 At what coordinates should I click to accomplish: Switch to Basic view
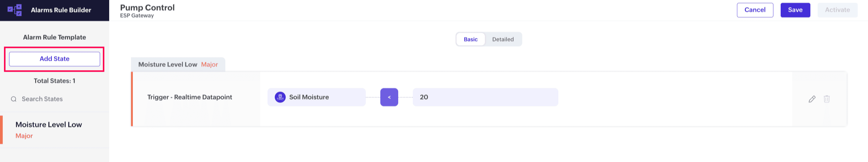click(x=470, y=39)
